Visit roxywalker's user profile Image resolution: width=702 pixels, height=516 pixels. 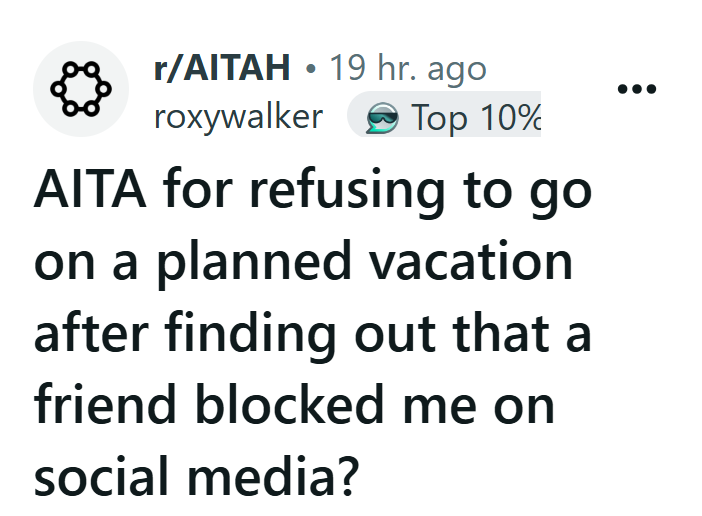click(238, 117)
